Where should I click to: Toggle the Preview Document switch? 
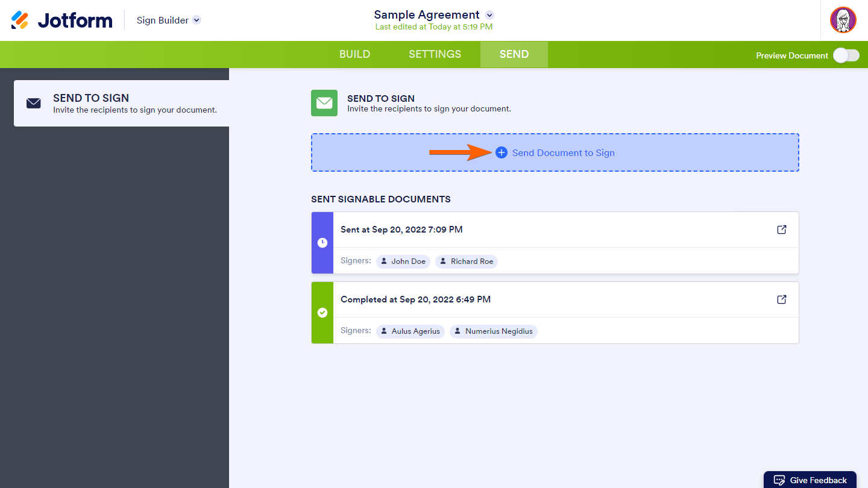click(846, 55)
